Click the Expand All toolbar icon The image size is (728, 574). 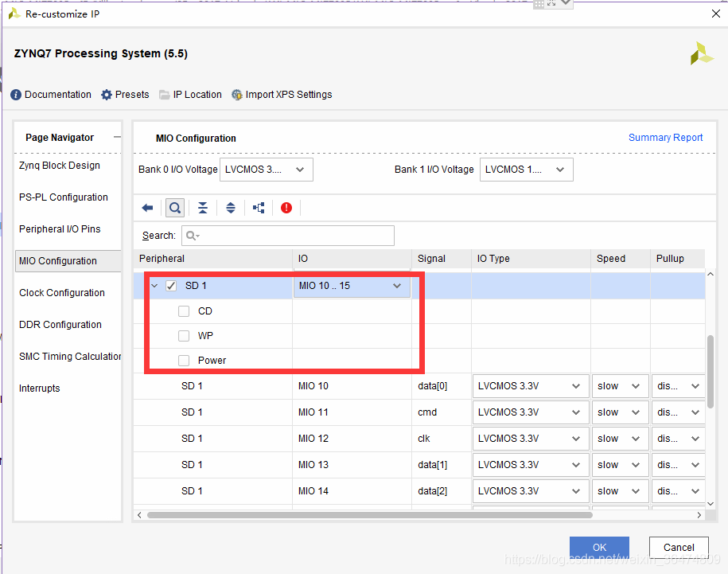(x=231, y=208)
